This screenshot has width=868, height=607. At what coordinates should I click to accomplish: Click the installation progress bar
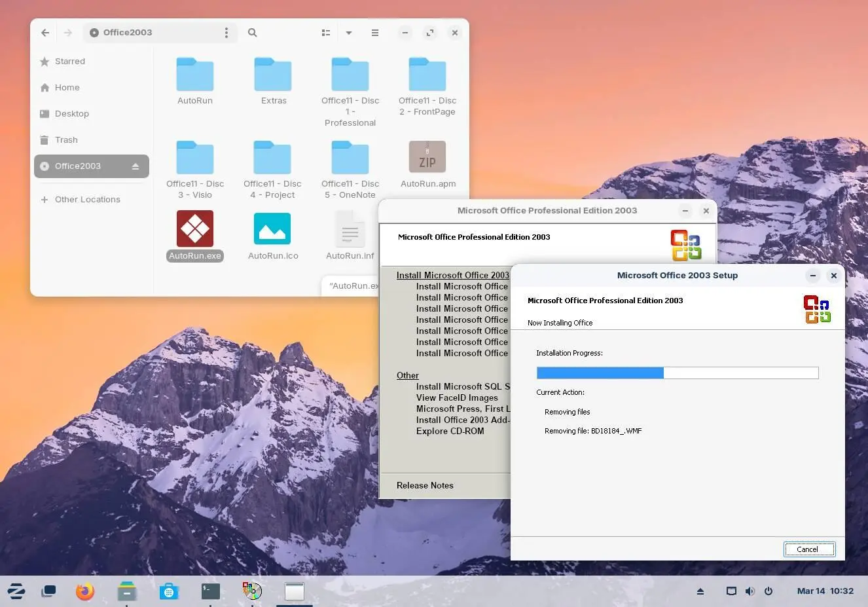coord(678,373)
